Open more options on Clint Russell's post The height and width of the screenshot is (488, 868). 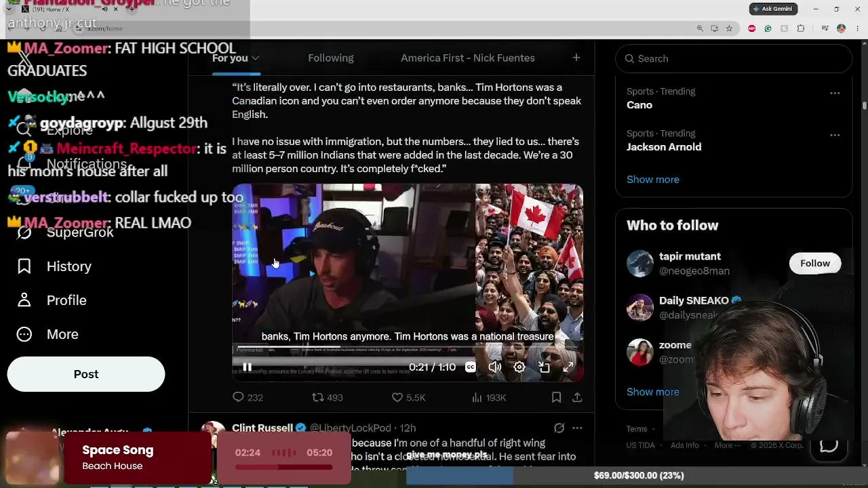[577, 428]
